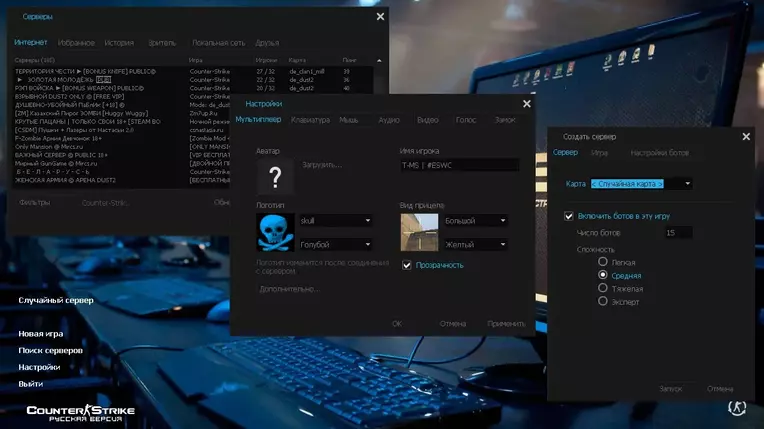The width and height of the screenshot is (764, 429).
Task: Click Отмена in Создать сервер window
Action: coord(720,389)
